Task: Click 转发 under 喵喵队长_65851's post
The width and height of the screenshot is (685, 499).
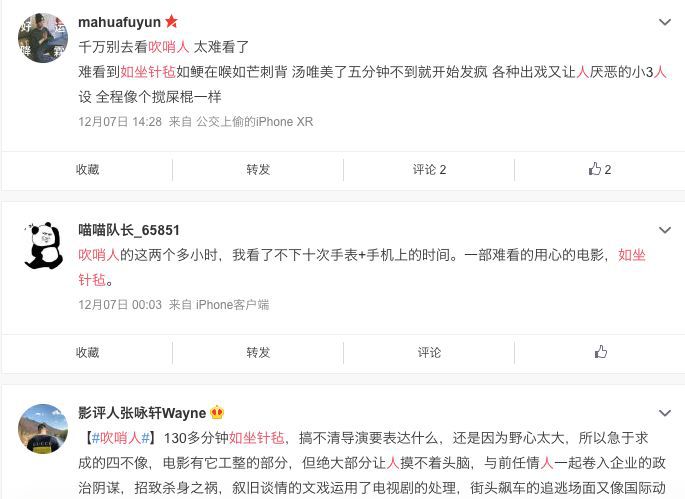Action: [x=258, y=352]
